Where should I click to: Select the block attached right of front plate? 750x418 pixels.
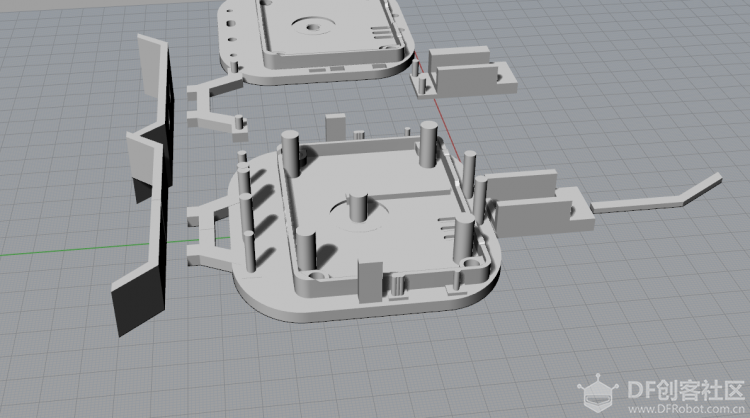tap(538, 203)
